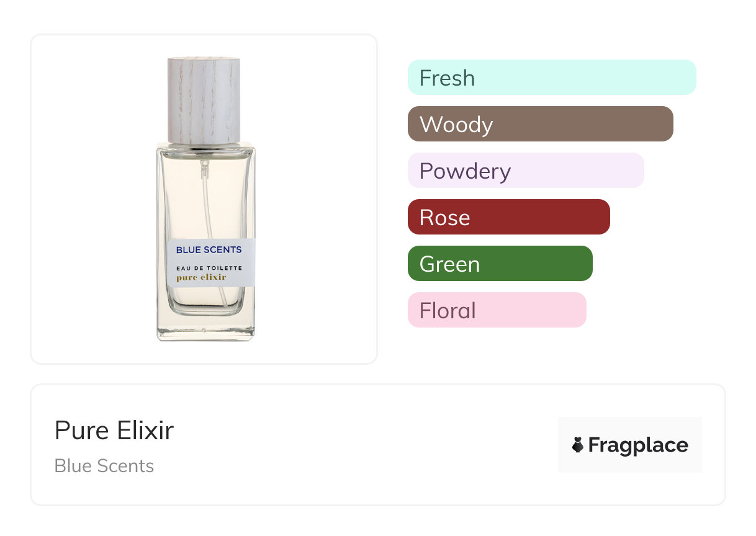
Task: Pick the Green accord bar
Action: click(x=500, y=264)
